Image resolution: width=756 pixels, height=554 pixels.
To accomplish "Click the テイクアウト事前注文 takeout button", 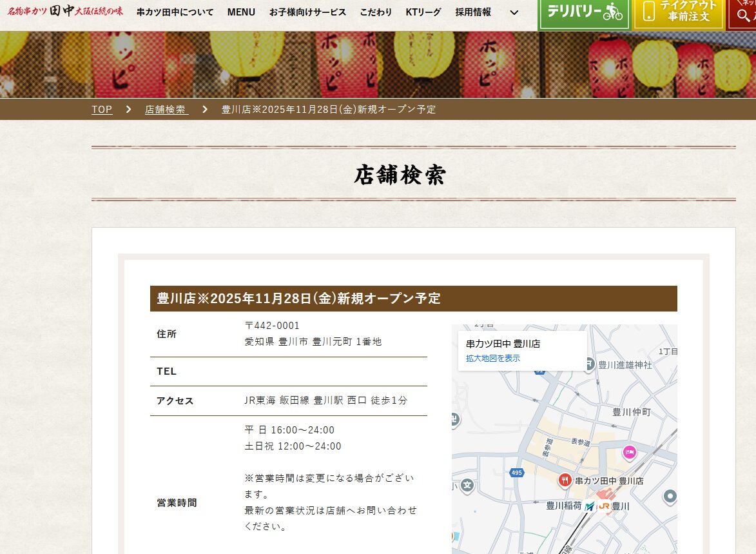I will coord(679,13).
